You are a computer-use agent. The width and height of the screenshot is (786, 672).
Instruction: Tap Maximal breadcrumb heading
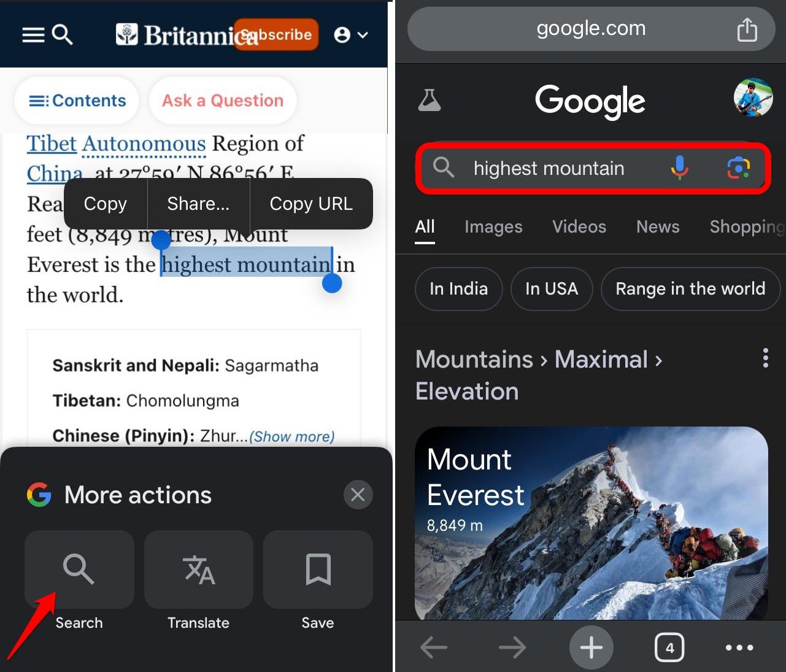601,360
